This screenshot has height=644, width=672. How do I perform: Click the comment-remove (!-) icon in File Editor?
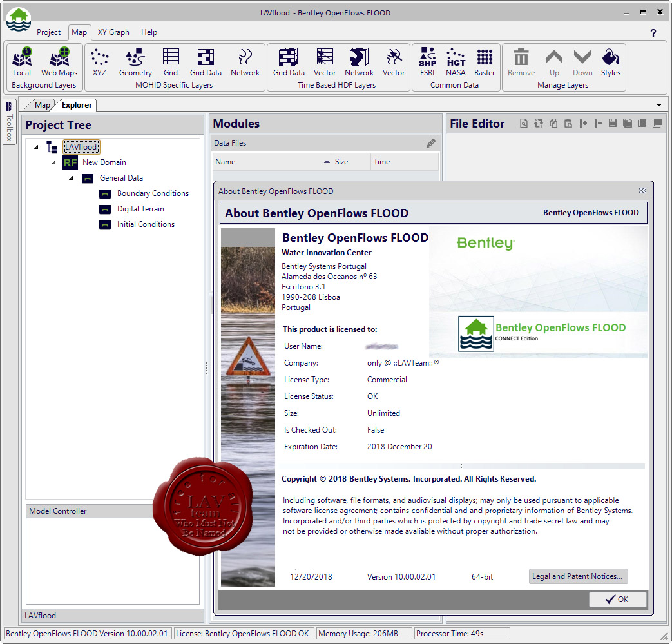click(x=598, y=124)
